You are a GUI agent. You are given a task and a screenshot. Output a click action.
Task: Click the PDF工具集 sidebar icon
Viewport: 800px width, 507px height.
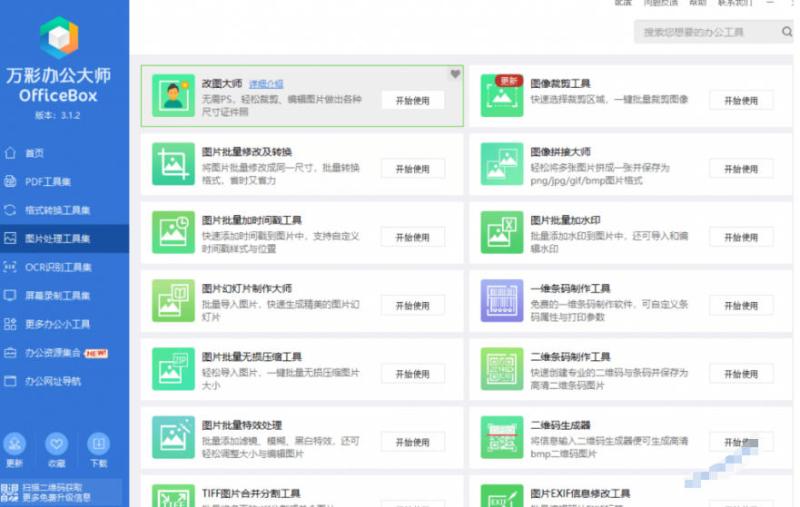10,181
